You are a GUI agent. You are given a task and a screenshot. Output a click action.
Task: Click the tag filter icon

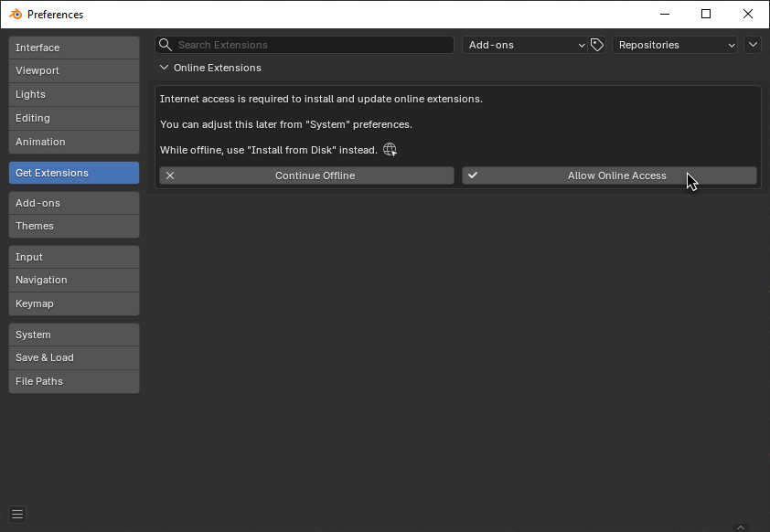[597, 45]
